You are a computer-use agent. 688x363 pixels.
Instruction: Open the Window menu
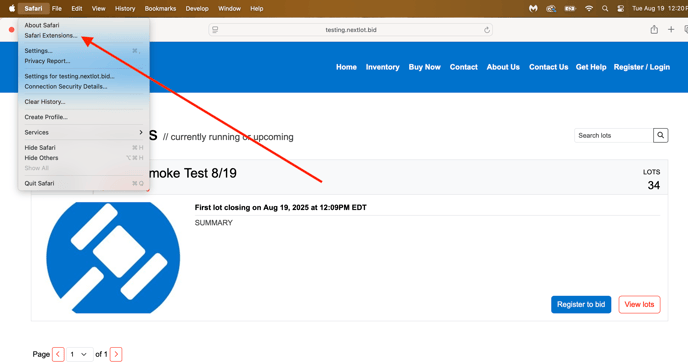pyautogui.click(x=229, y=8)
